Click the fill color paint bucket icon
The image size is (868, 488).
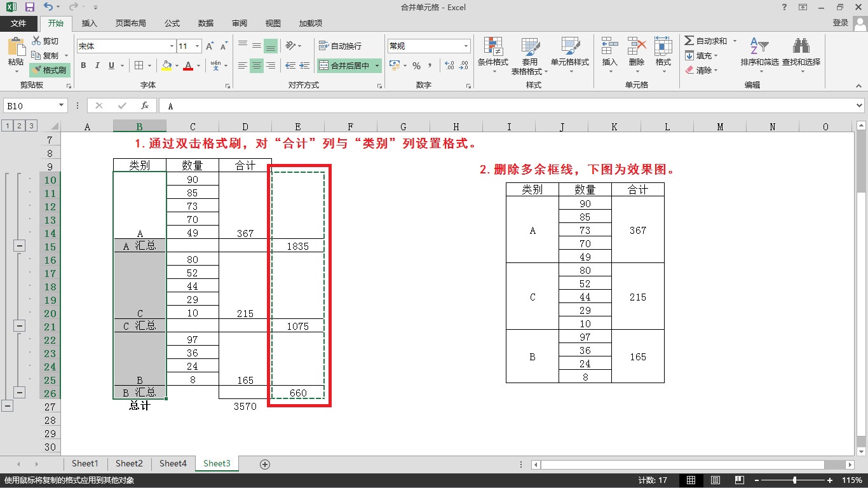[166, 65]
